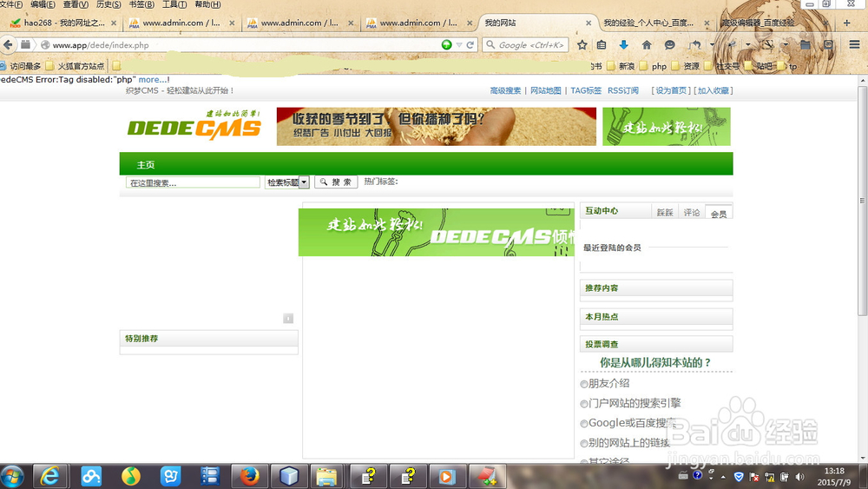The width and height of the screenshot is (868, 489).
Task: Open Firefox from the taskbar
Action: 249,476
